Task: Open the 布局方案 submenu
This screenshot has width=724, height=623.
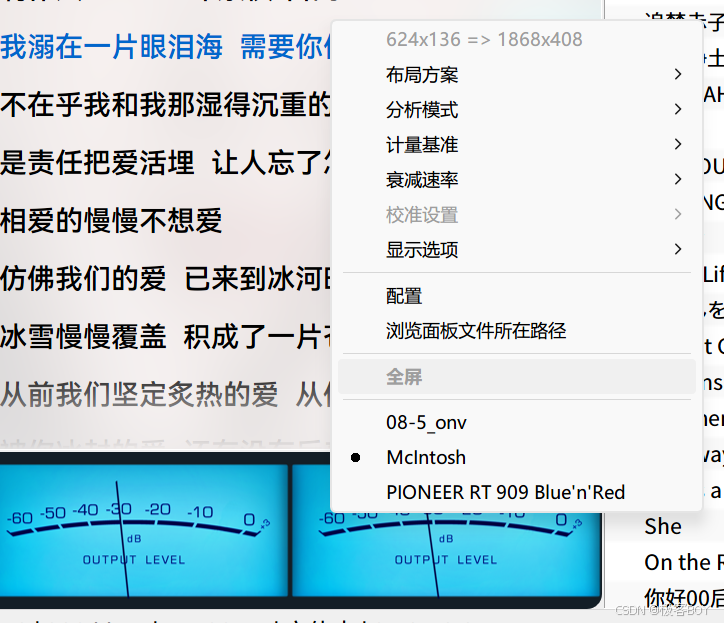Action: tap(516, 74)
